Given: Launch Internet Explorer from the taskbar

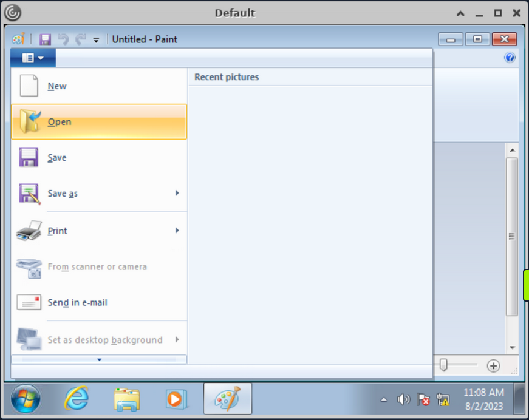Looking at the screenshot, I should click(x=75, y=399).
